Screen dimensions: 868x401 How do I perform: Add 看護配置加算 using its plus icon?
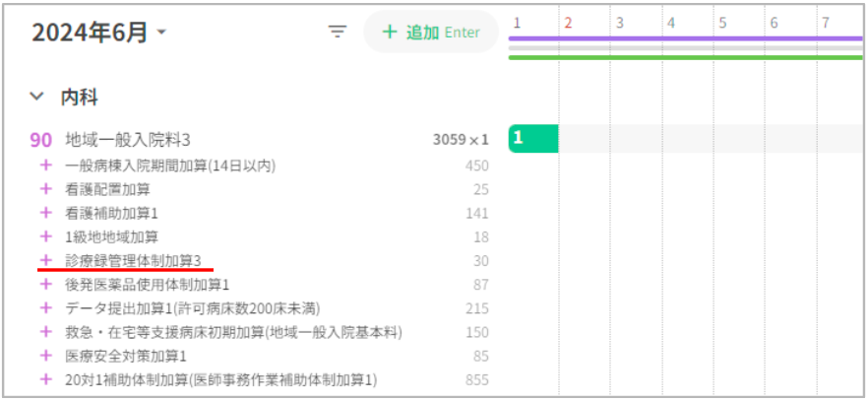[44, 189]
